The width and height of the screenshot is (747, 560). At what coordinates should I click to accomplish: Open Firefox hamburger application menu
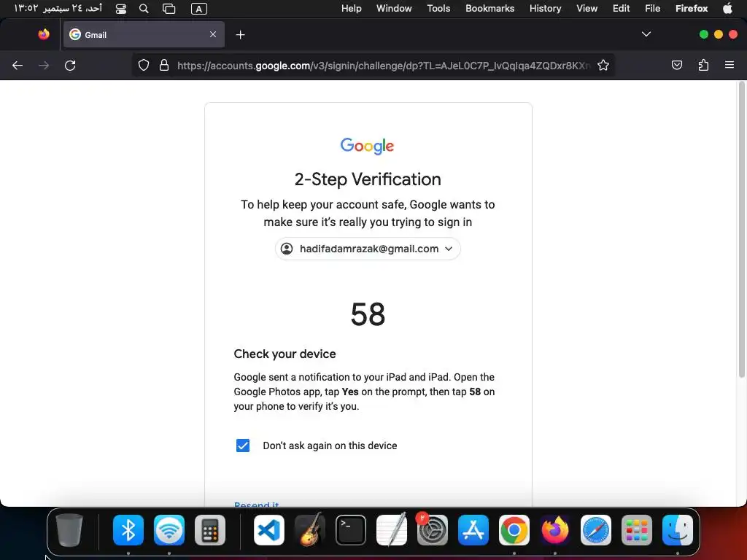click(x=729, y=65)
